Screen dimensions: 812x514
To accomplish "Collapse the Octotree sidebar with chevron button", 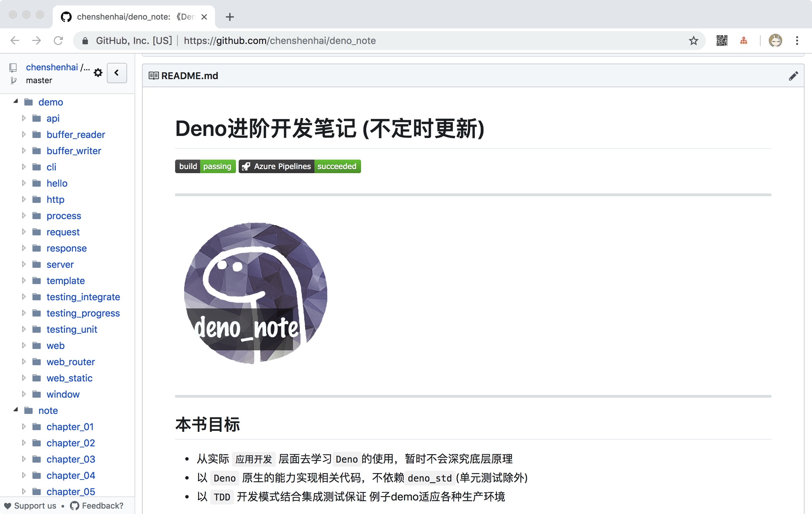I will (117, 73).
